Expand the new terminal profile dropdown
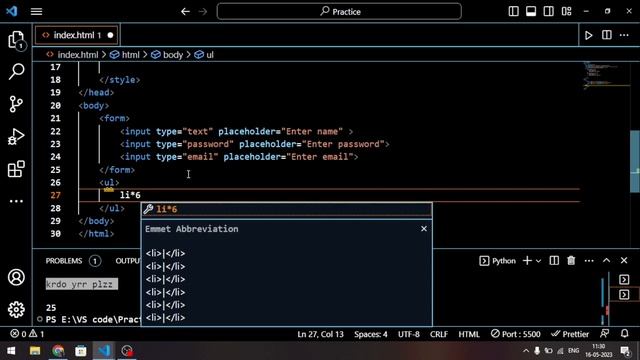640x360 pixels. coord(538,261)
